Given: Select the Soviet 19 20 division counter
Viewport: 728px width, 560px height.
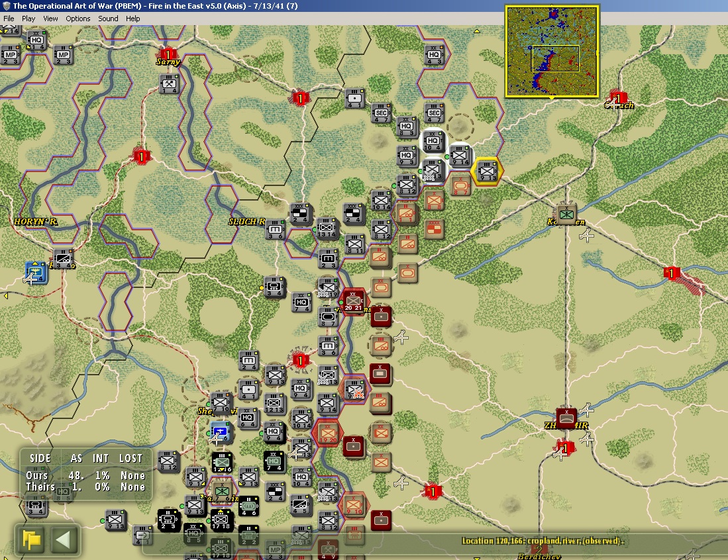Looking at the screenshot, I should coord(328,434).
